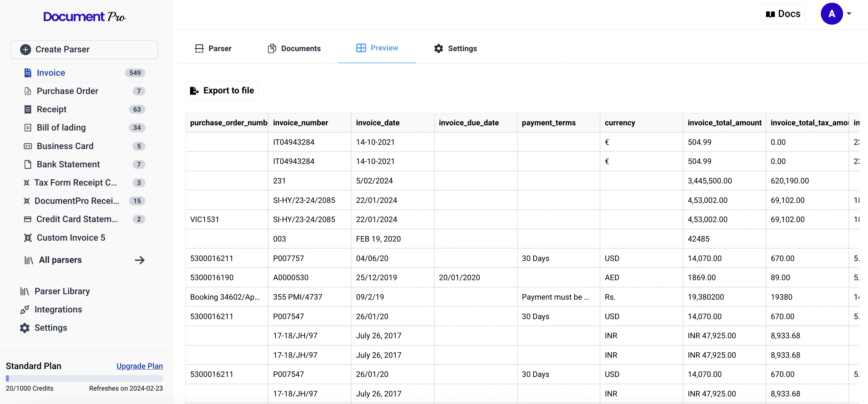The image size is (868, 404).
Task: Click the Invoice count badge 549
Action: [x=135, y=73]
